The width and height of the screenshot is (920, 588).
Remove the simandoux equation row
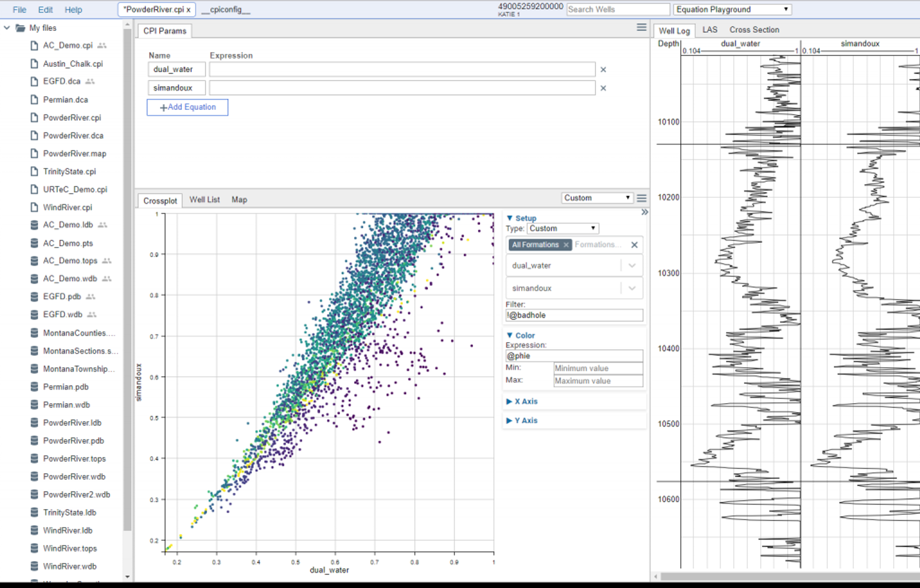(603, 88)
